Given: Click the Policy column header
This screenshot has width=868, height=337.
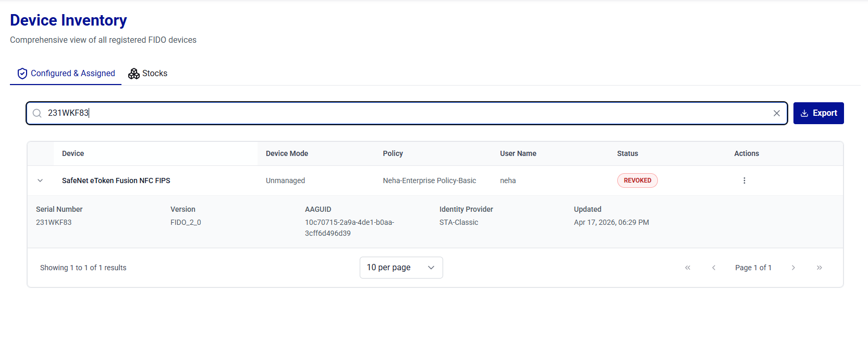Looking at the screenshot, I should click(393, 153).
